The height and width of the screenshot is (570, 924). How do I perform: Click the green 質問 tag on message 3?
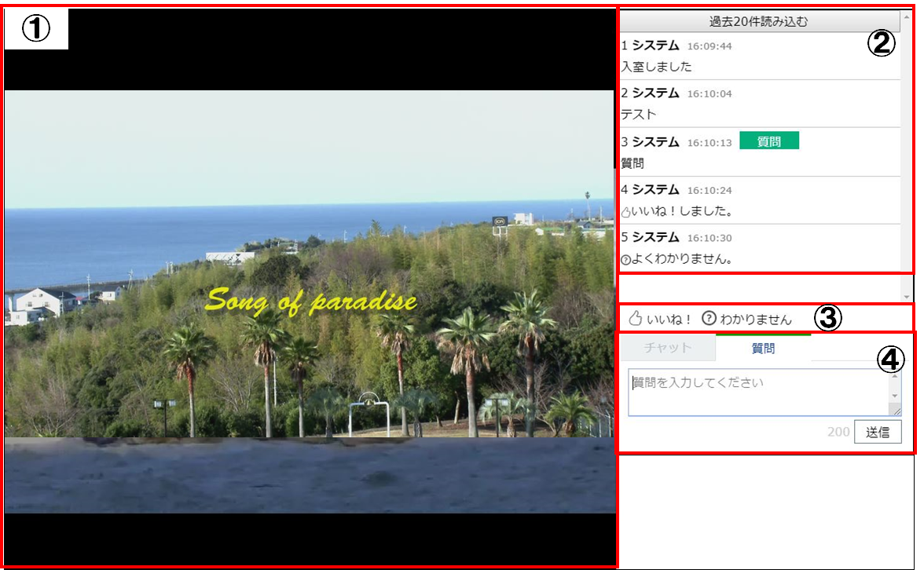tap(769, 141)
